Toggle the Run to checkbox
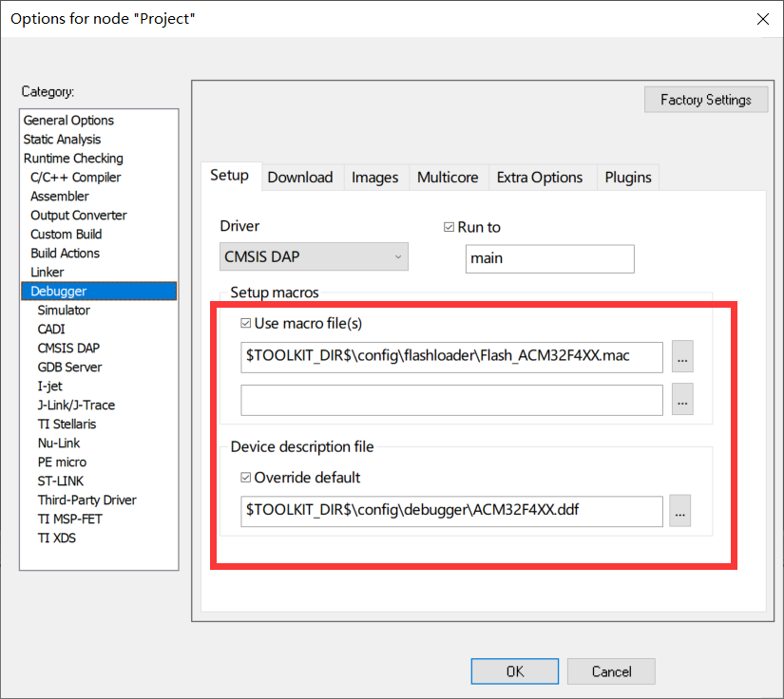Image resolution: width=784 pixels, height=699 pixels. pyautogui.click(x=449, y=228)
